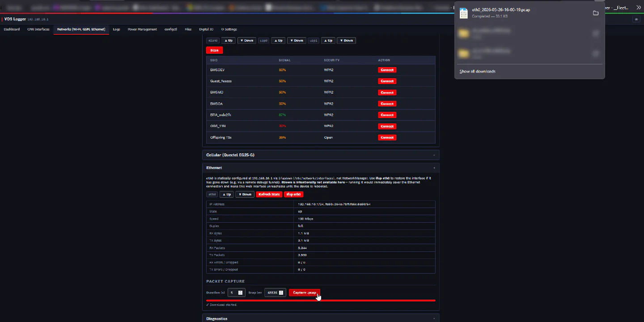Connect to Offspring T5x open network
Screen dimensions: 644x322
[x=387, y=137]
